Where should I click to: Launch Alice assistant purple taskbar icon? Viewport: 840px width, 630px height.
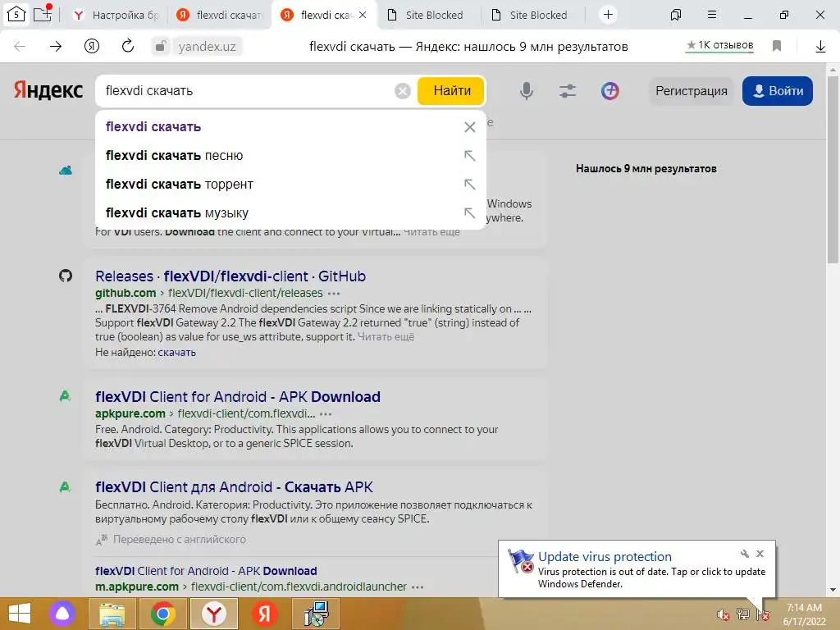click(x=62, y=614)
